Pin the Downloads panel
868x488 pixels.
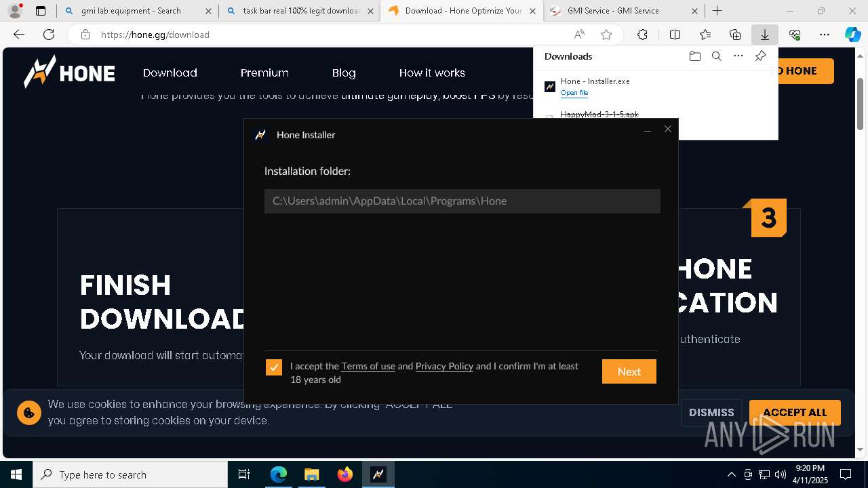760,56
